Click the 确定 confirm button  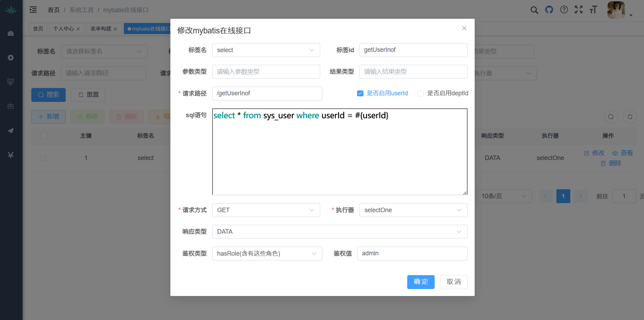421,282
